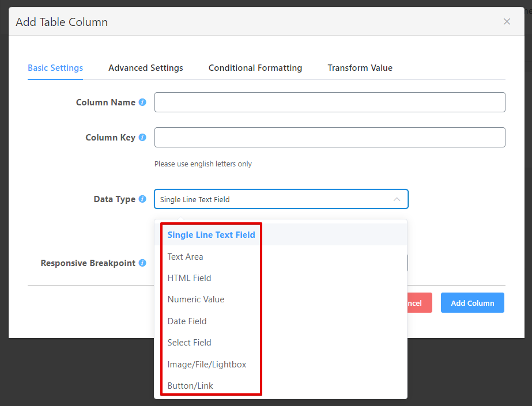Switch to the Advanced Settings tab
Image resolution: width=532 pixels, height=406 pixels.
pyautogui.click(x=146, y=68)
